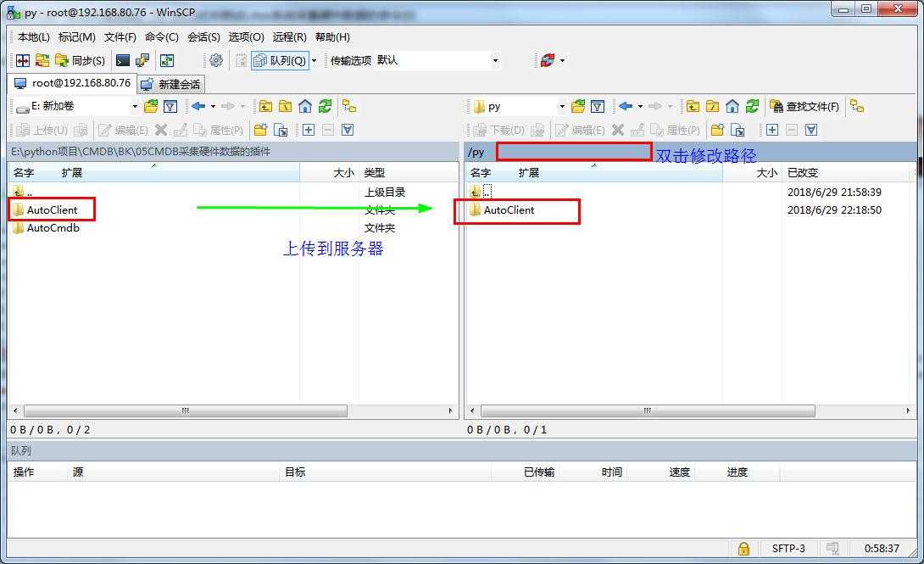Click local select-all check icon

coord(348,130)
